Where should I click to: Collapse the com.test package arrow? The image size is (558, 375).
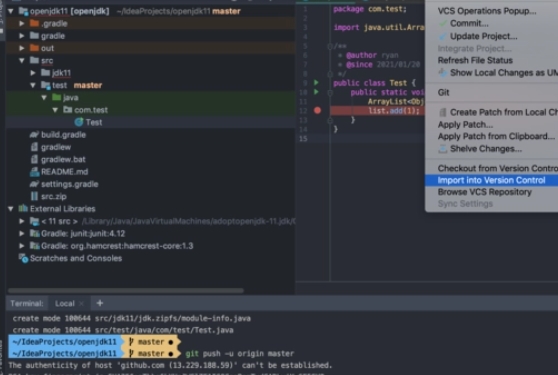pos(55,110)
